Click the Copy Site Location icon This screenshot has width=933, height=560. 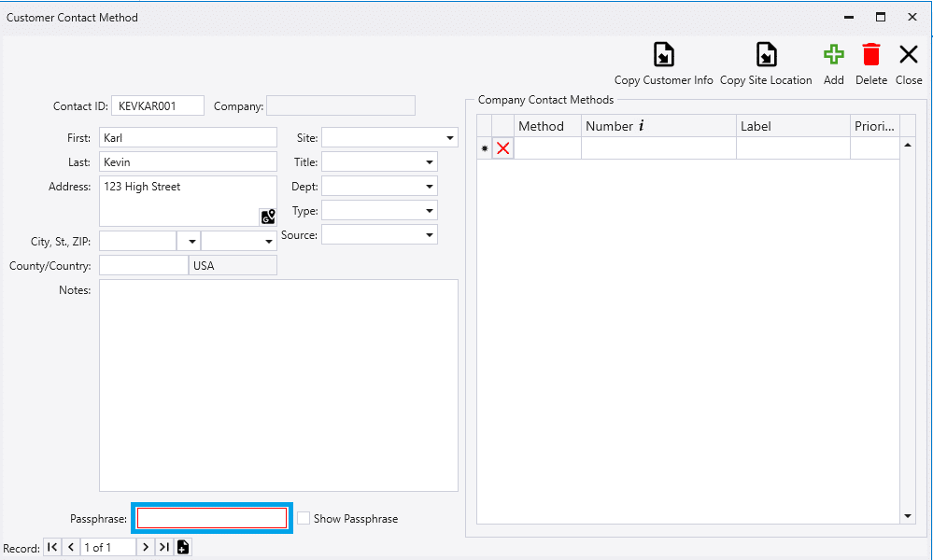pyautogui.click(x=766, y=55)
